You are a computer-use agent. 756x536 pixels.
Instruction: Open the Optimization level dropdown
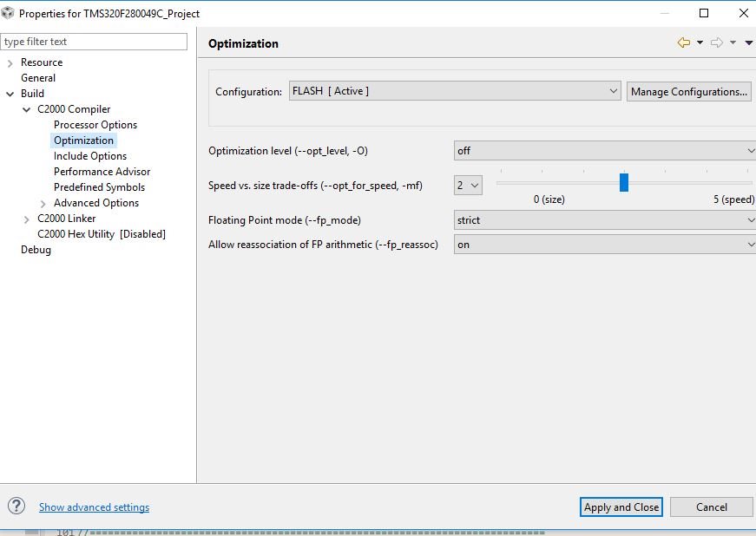(x=605, y=151)
